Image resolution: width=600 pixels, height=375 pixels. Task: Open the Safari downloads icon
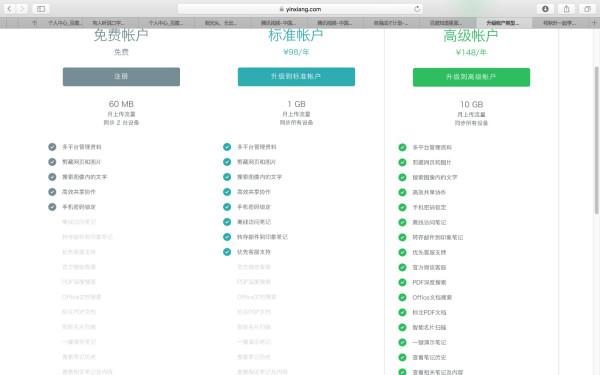pyautogui.click(x=545, y=9)
